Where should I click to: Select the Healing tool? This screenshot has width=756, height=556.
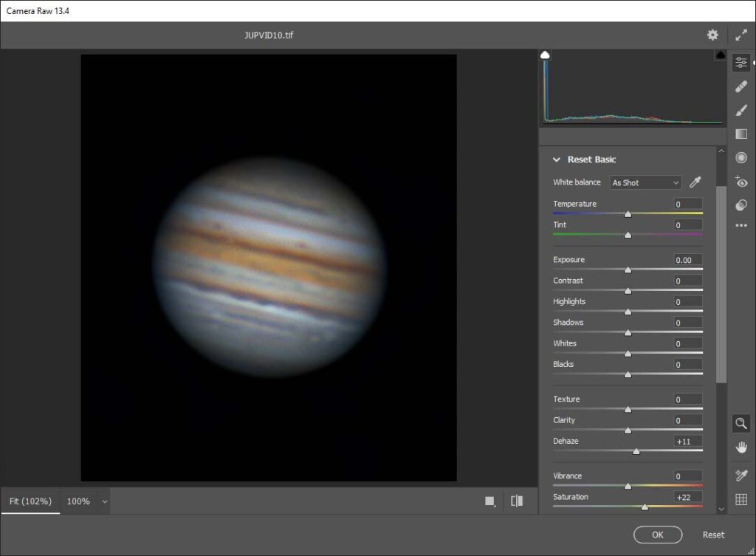click(x=741, y=86)
